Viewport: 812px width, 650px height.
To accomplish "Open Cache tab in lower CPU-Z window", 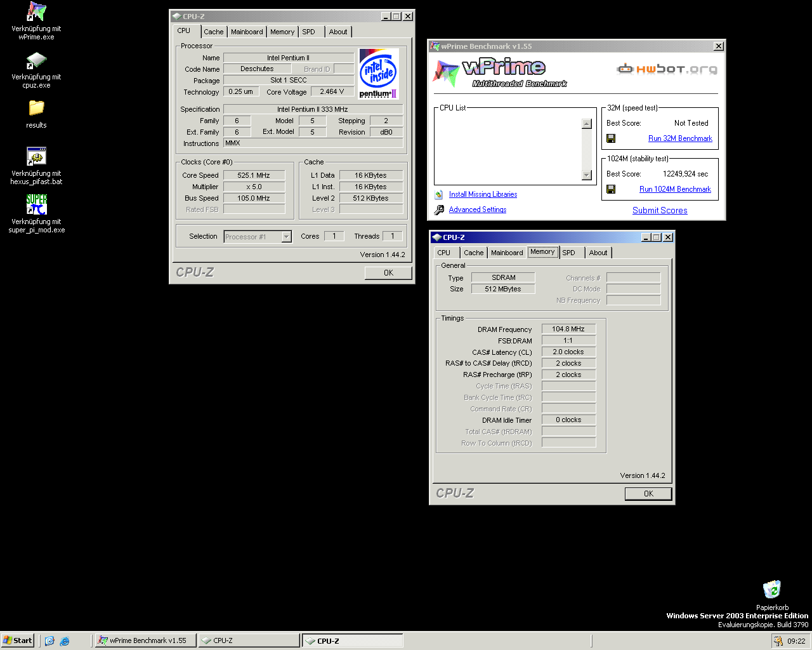I will point(474,253).
